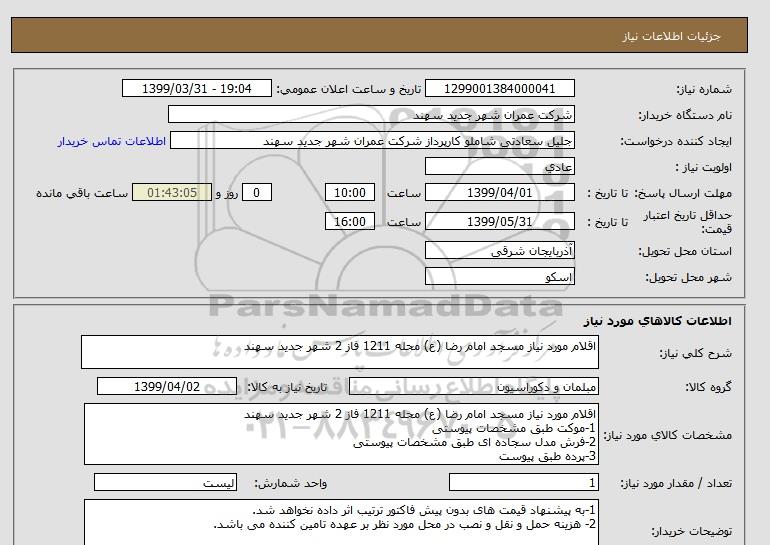The image size is (770, 545).
Task: Click the price validity time 16:00
Action: (350, 221)
